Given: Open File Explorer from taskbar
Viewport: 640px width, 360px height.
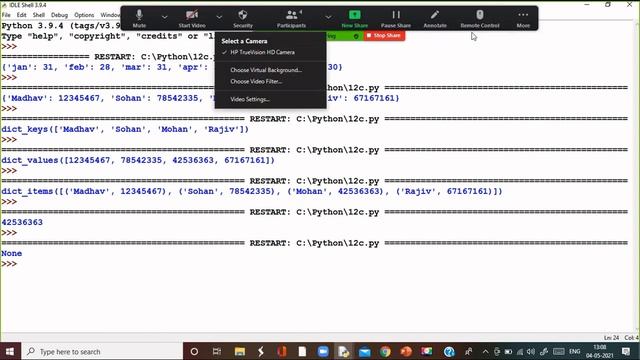Looking at the screenshot, I should tap(240, 351).
